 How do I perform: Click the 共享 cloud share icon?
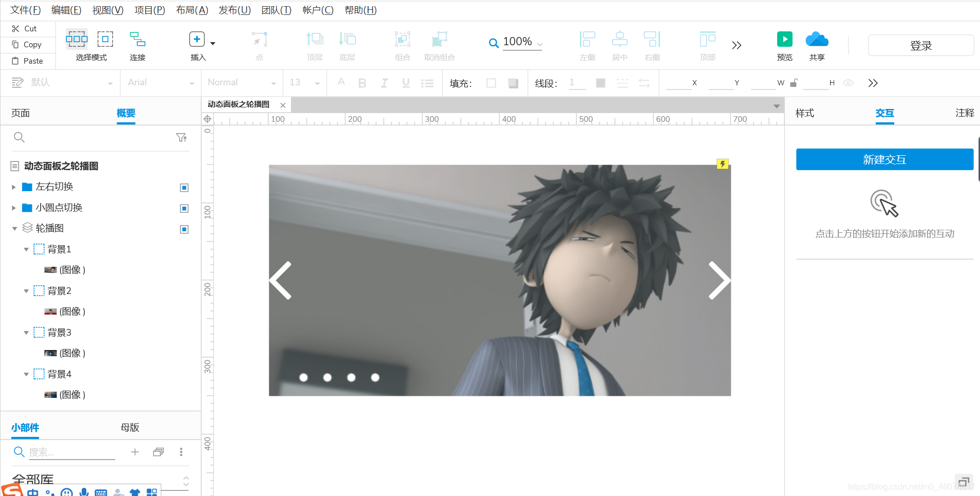point(817,39)
